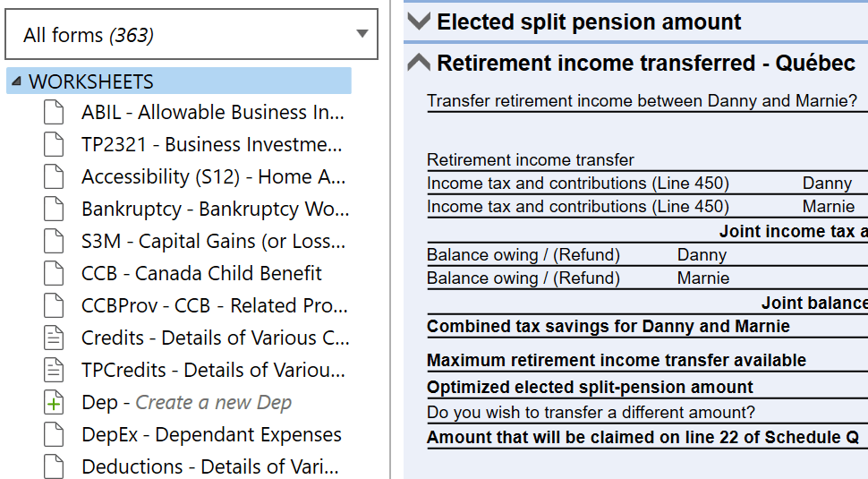Open DepEx - Dependant Expenses worksheet
This screenshot has height=479, width=868.
[211, 435]
